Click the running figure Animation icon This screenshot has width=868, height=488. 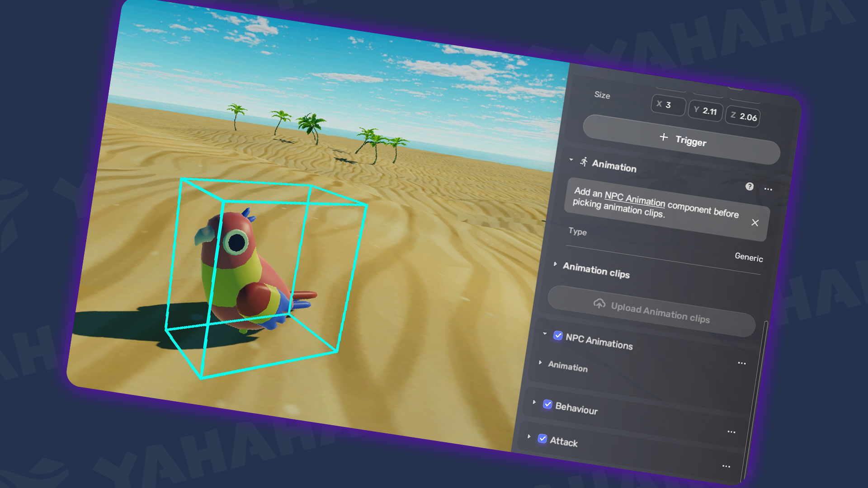click(x=584, y=162)
